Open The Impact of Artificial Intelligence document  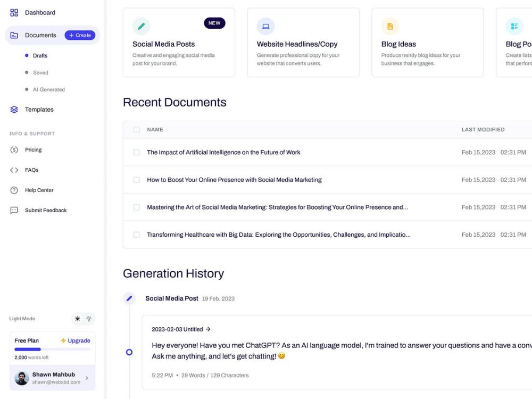(223, 152)
